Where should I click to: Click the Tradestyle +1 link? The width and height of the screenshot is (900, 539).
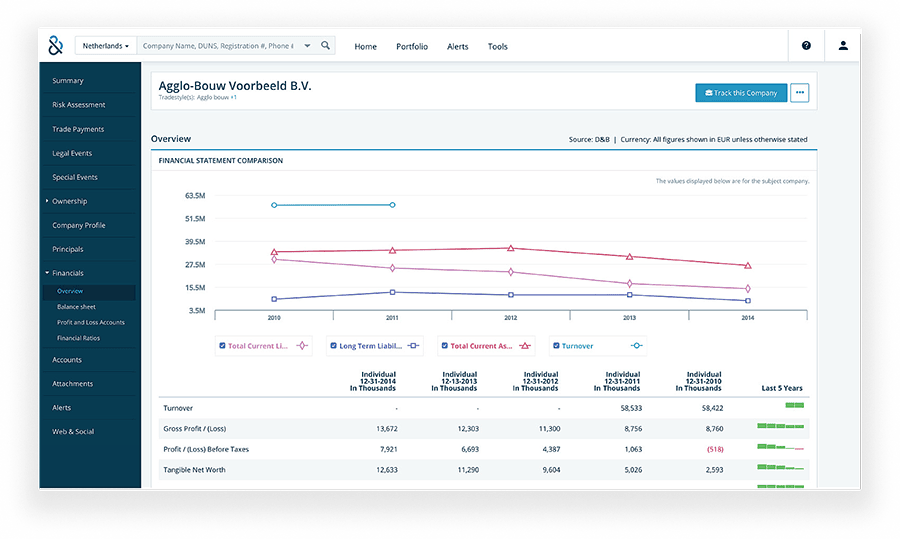[234, 97]
